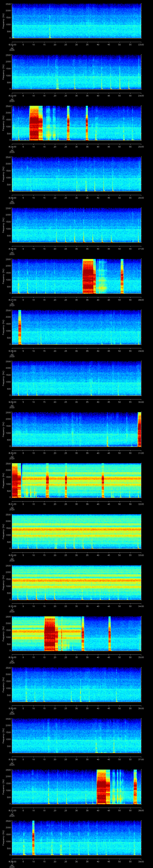Click the 33:00 end time label

pyautogui.click(x=141, y=555)
